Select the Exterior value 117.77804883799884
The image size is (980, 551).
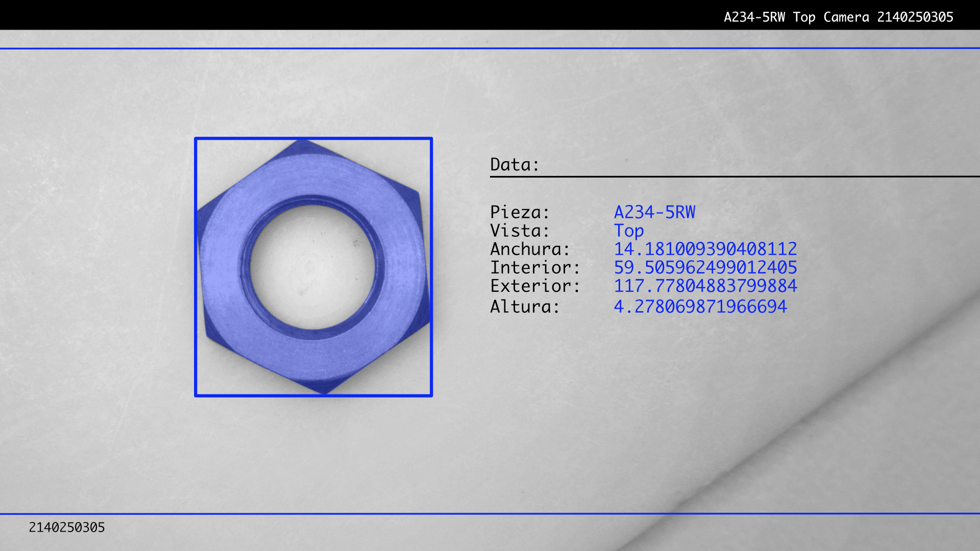point(705,286)
